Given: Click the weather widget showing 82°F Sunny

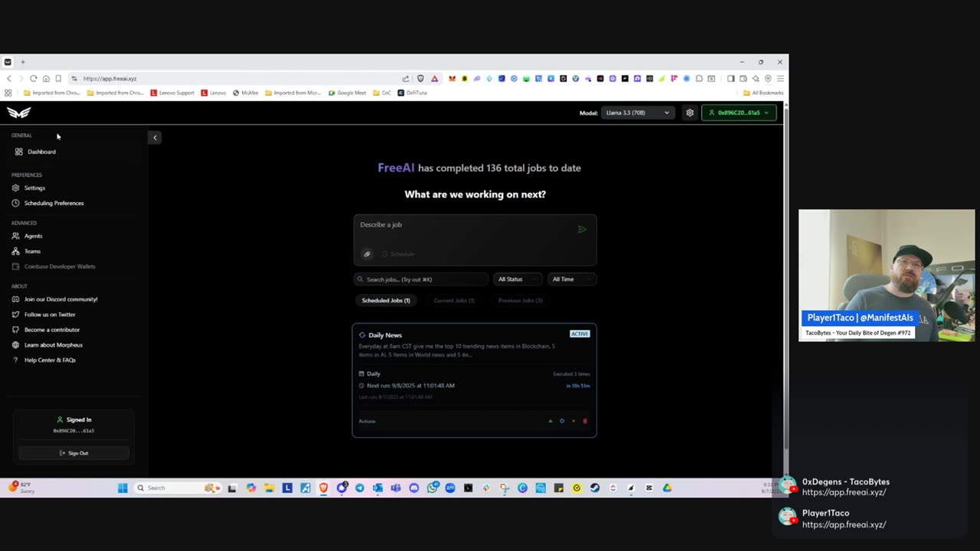Looking at the screenshot, I should (21, 487).
